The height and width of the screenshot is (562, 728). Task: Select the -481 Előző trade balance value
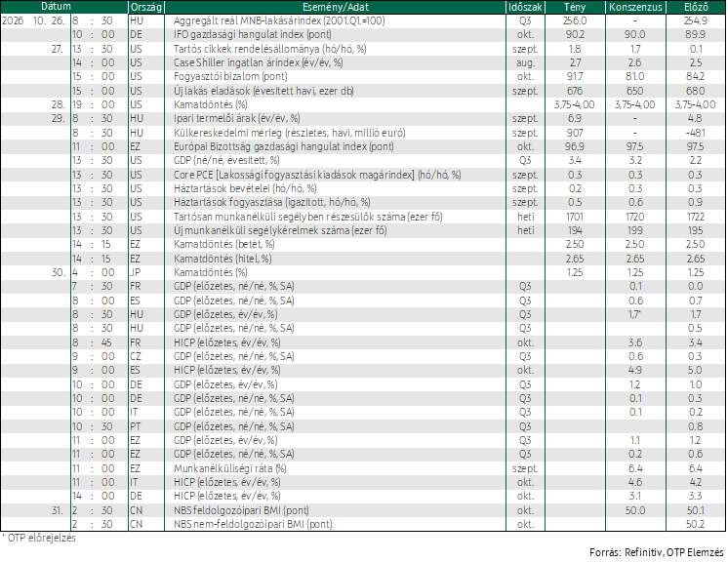[x=696, y=133]
